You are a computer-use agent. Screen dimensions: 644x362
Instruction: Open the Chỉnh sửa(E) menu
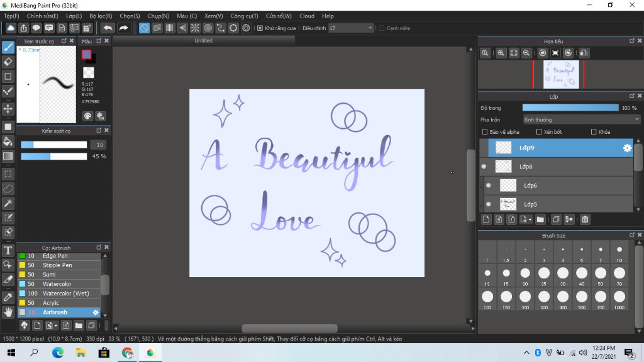pos(42,16)
